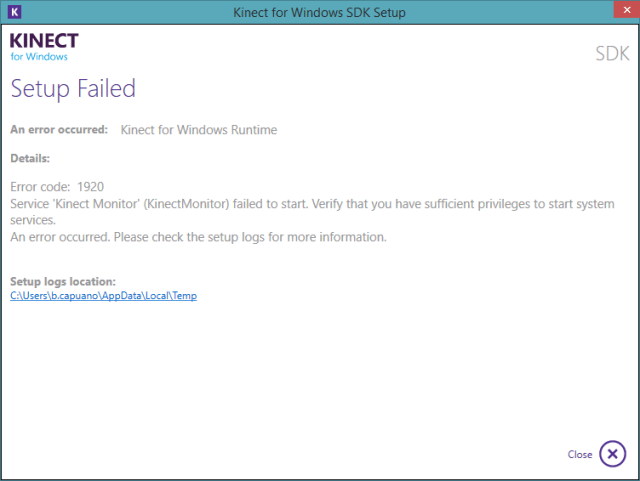
Task: Click the Close text label
Action: pos(580,455)
